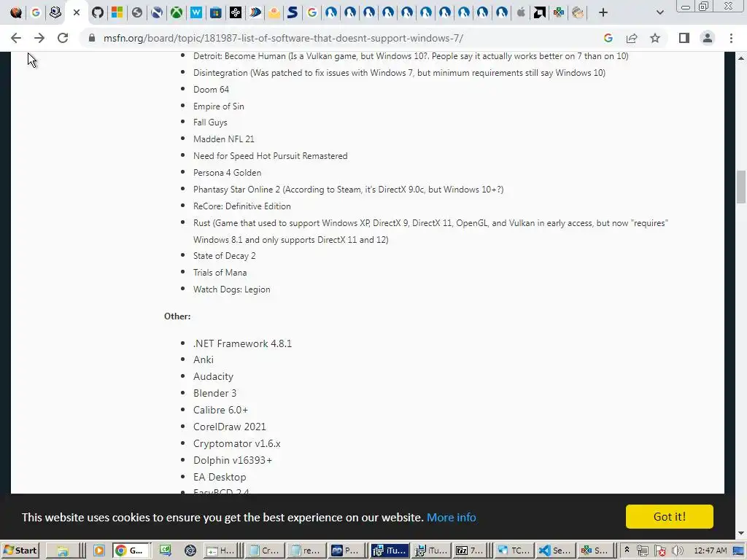Click the Show desktop button
The height and width of the screenshot is (560, 747).
[x=738, y=551]
